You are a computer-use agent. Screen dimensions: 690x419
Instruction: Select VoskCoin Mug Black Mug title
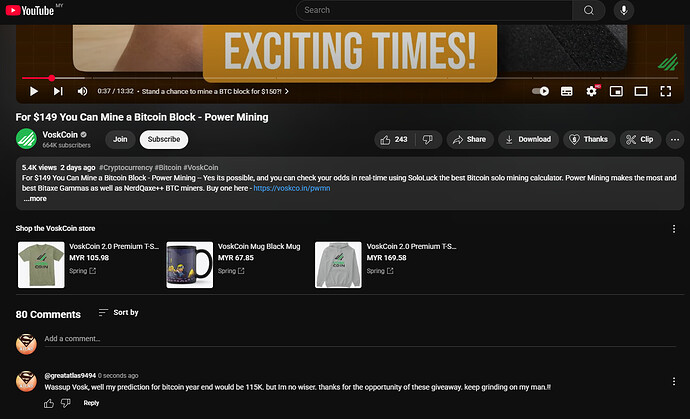(259, 246)
